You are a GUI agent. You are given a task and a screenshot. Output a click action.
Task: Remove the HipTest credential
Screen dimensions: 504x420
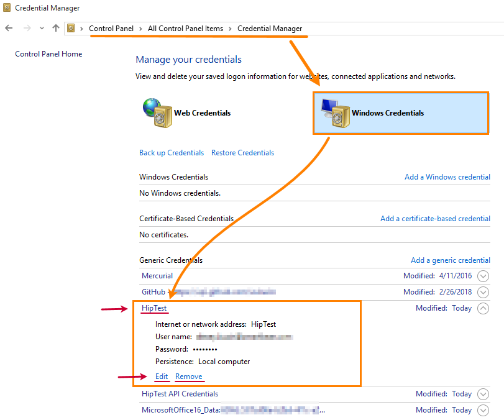click(x=189, y=376)
